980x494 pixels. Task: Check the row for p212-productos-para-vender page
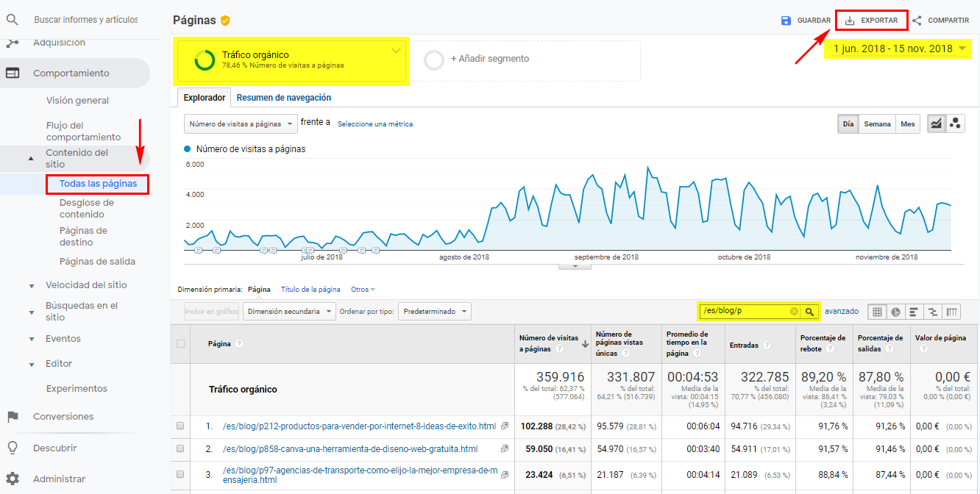[180, 426]
